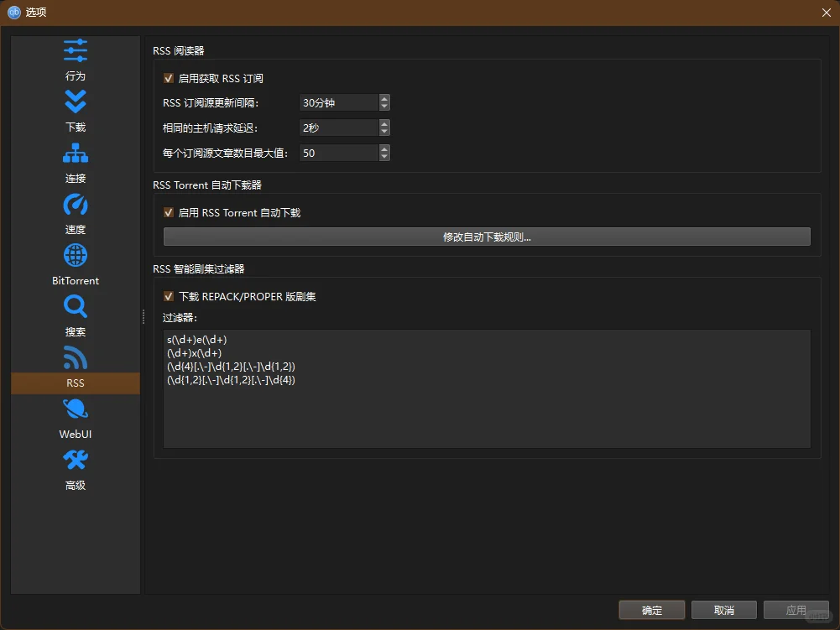Screen dimensions: 840x630
Task: Switch to the 行为 tab label
Action: click(75, 76)
